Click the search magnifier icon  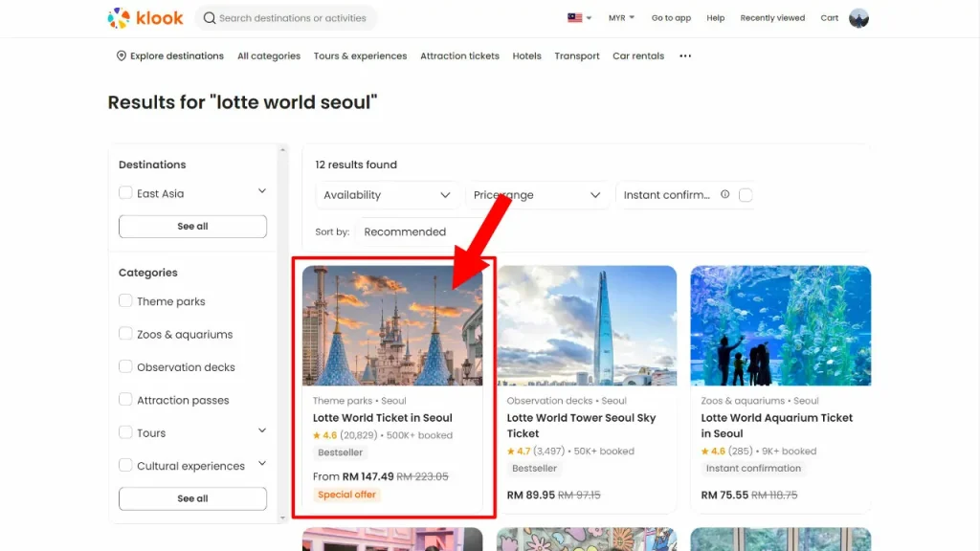(x=209, y=18)
